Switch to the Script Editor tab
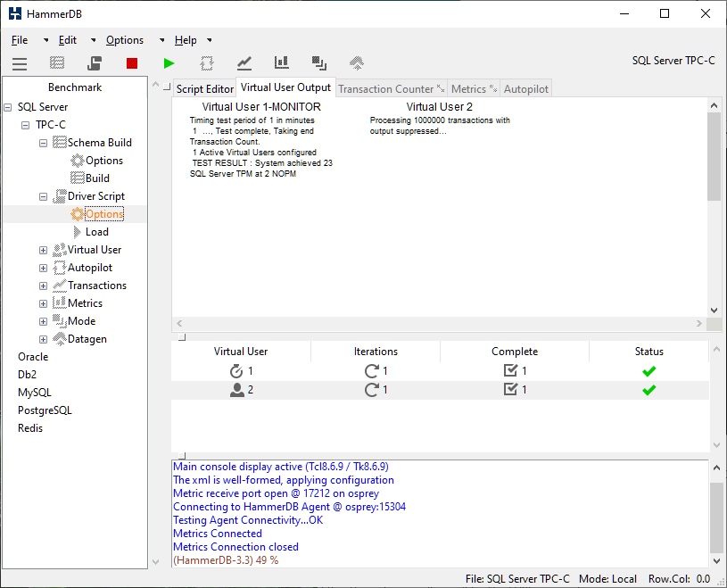Screen dimensions: 727x588 pyautogui.click(x=204, y=88)
